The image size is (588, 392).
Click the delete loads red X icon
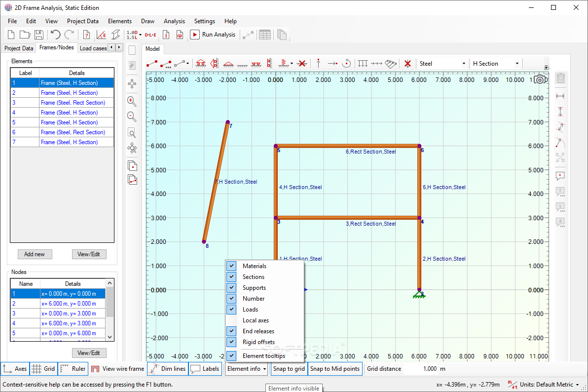pos(407,64)
